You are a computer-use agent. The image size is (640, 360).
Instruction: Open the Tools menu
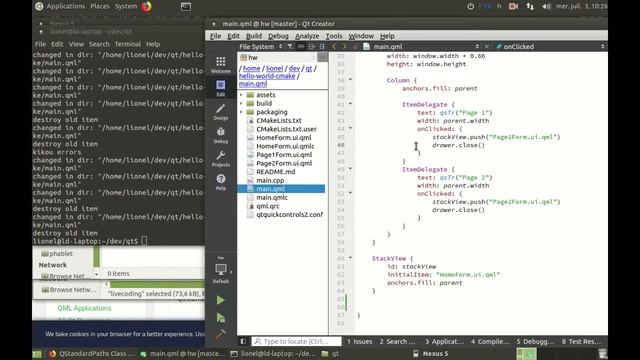tap(334, 36)
